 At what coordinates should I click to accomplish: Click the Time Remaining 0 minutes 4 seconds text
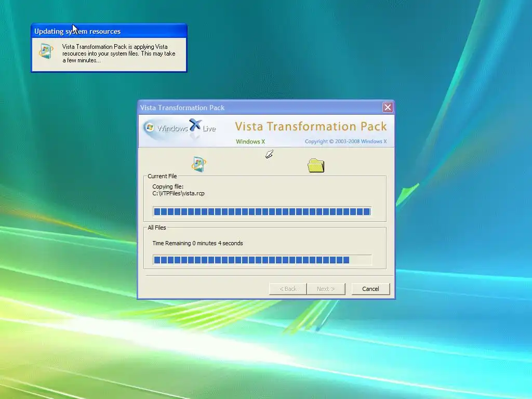[x=197, y=243]
